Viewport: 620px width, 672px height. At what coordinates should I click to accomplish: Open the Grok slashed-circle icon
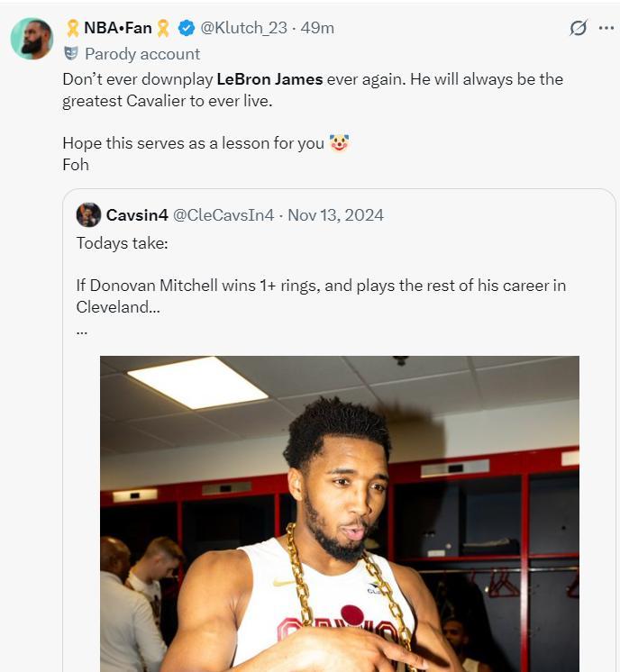point(579,28)
